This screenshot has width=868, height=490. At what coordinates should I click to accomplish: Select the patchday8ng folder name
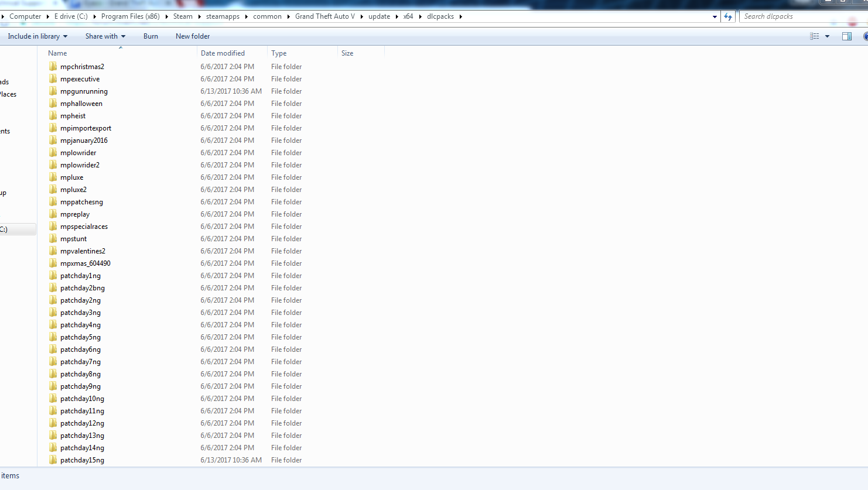(80, 374)
